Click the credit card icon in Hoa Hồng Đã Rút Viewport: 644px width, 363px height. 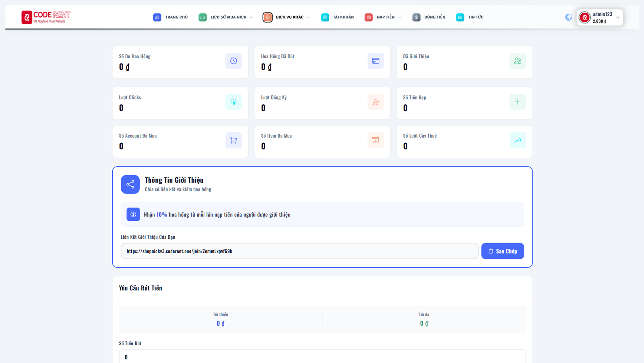(x=376, y=61)
